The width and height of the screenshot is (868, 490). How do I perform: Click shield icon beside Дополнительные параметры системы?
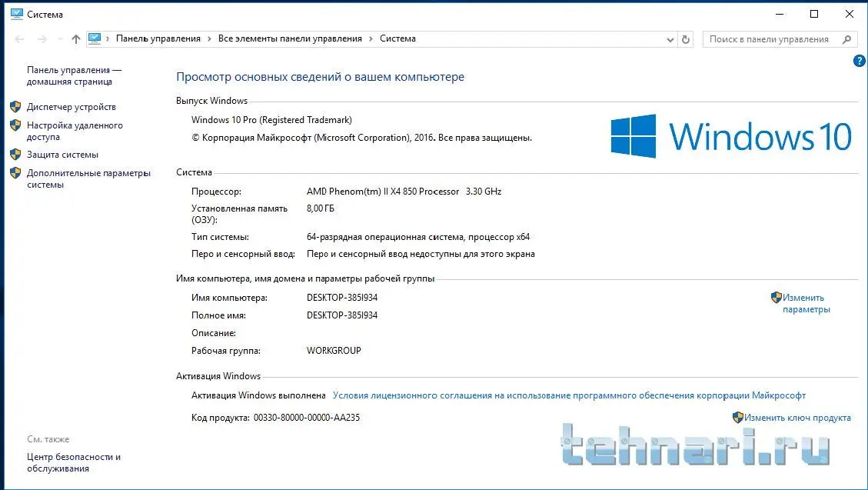(15, 173)
